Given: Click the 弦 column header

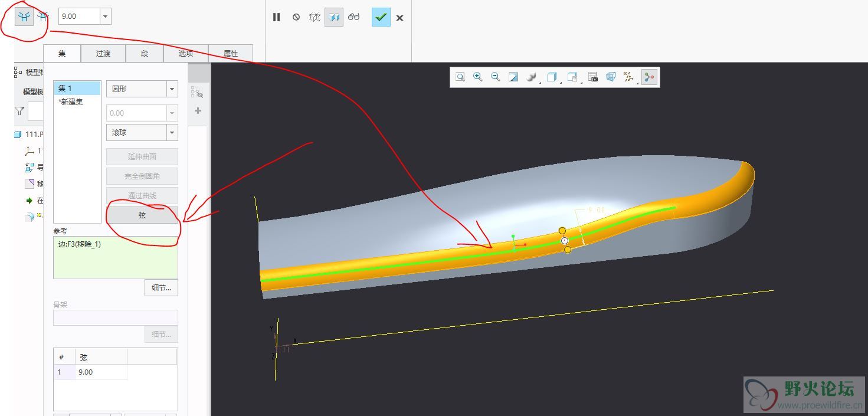Looking at the screenshot, I should pyautogui.click(x=101, y=357).
